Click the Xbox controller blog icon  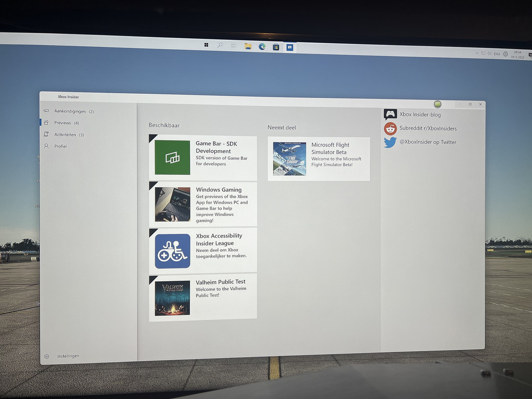[390, 114]
